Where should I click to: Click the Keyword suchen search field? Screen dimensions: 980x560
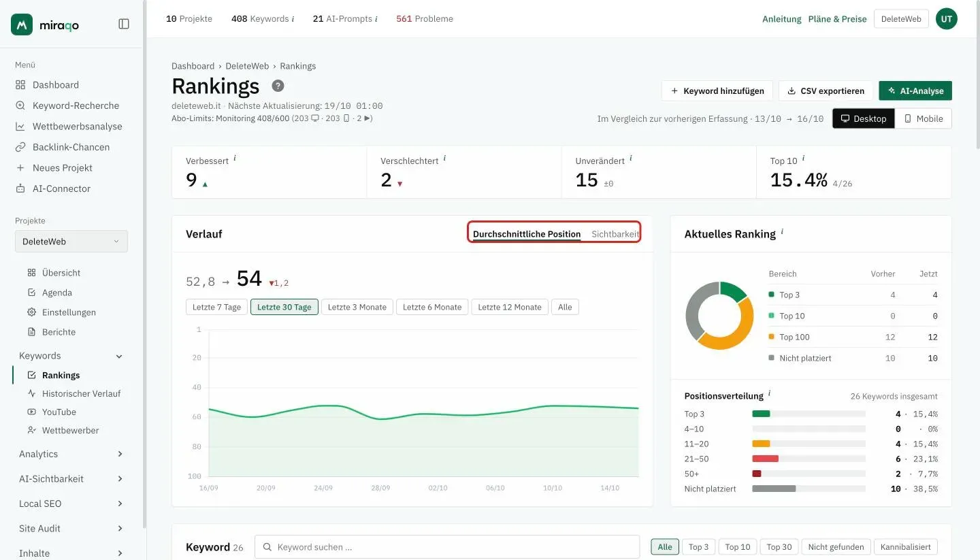tap(447, 547)
